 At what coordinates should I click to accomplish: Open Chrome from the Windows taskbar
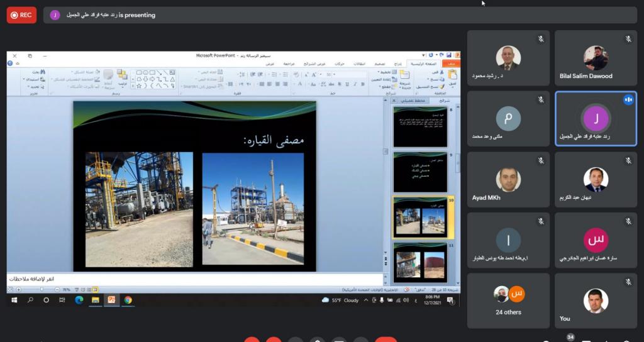(x=128, y=301)
